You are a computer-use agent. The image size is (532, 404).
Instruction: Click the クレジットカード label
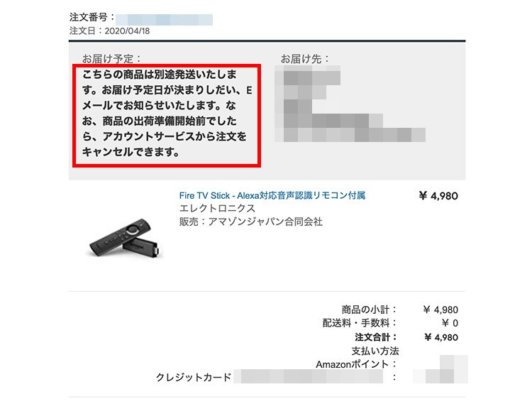tap(194, 377)
